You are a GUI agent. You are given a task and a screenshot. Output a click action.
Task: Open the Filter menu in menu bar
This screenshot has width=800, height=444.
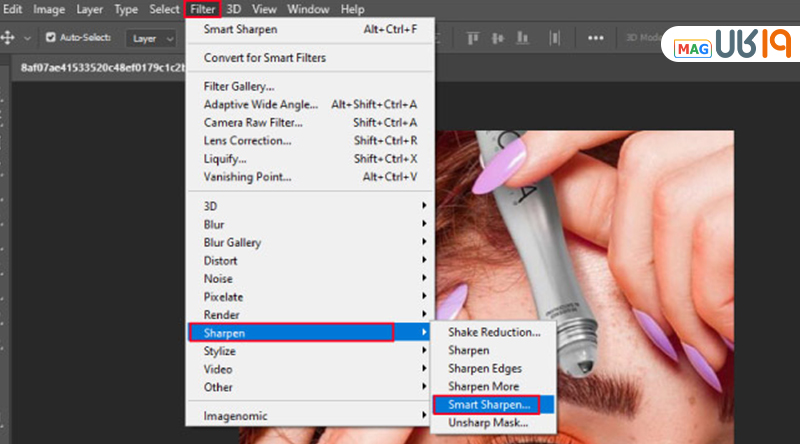click(x=203, y=9)
